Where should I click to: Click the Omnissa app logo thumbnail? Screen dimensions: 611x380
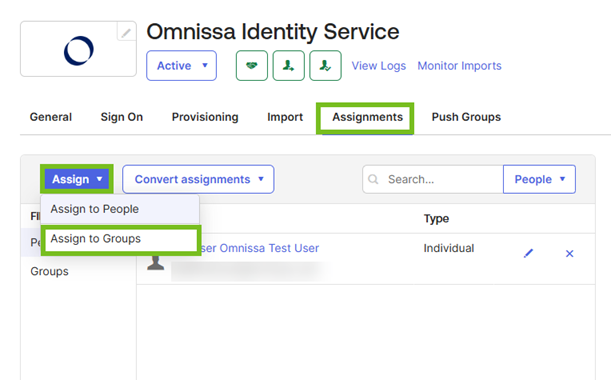78,49
